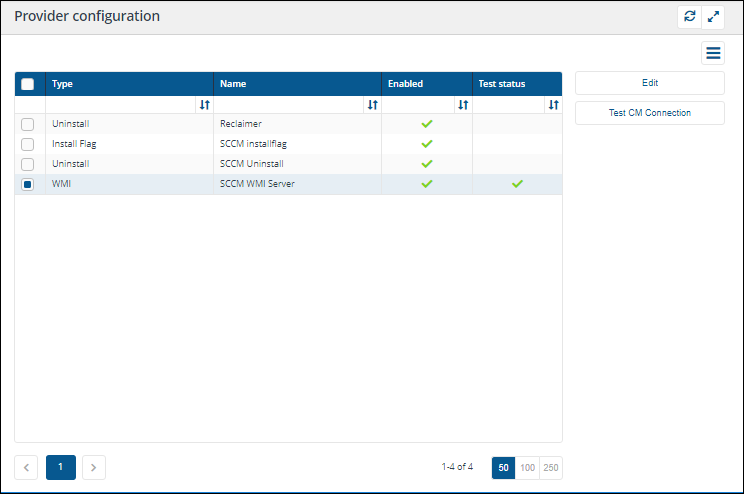Click Enabled checkmark for Reclaimer row
Viewport: 744px width, 494px height.
(427, 124)
